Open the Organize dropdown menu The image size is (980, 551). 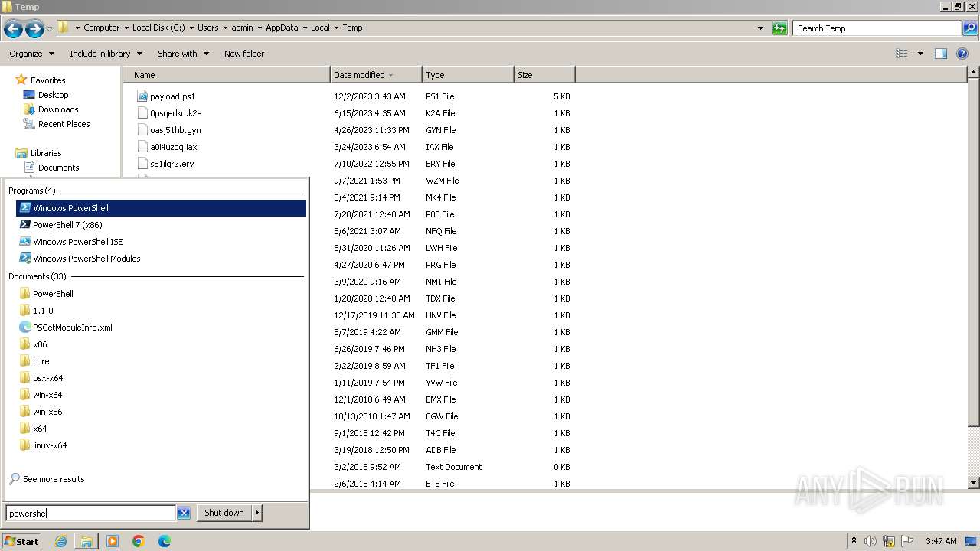click(x=31, y=54)
